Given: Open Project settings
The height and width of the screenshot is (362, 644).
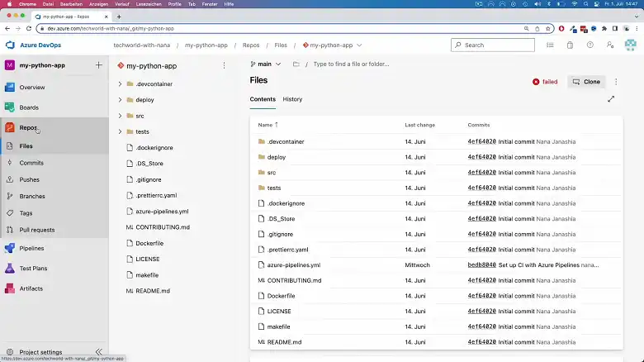Looking at the screenshot, I should coord(40,352).
